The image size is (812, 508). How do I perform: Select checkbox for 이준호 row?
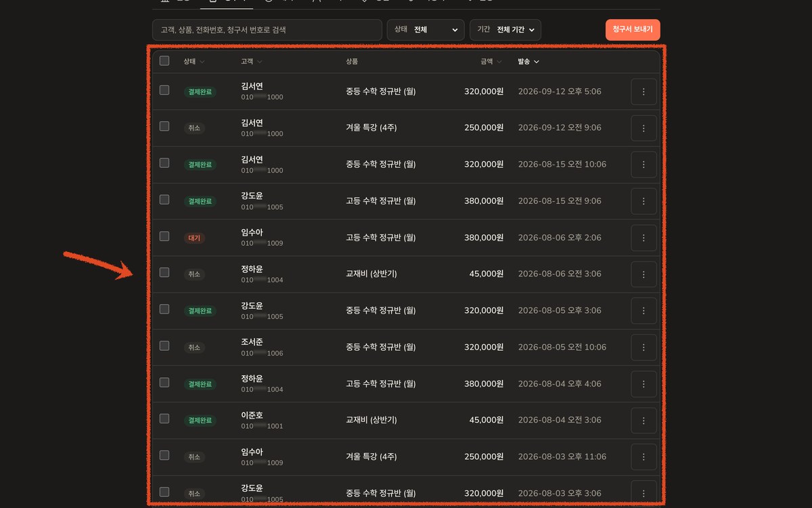[x=164, y=419]
